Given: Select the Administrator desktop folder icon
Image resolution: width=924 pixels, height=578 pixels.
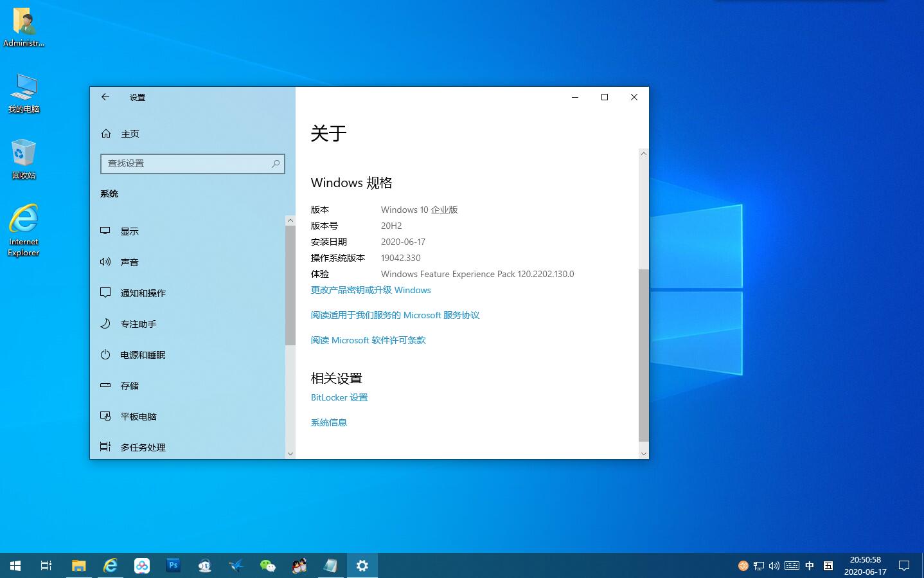Looking at the screenshot, I should (24, 27).
